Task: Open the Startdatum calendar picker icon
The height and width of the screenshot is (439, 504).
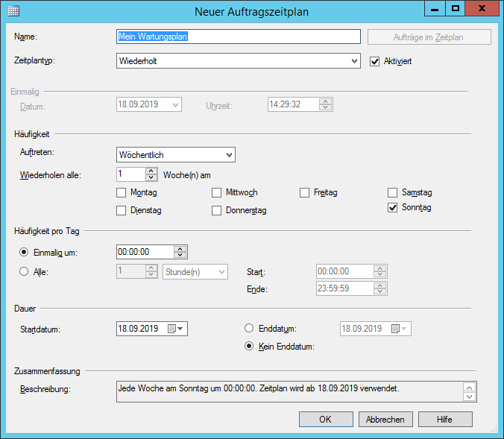Action: pyautogui.click(x=175, y=329)
